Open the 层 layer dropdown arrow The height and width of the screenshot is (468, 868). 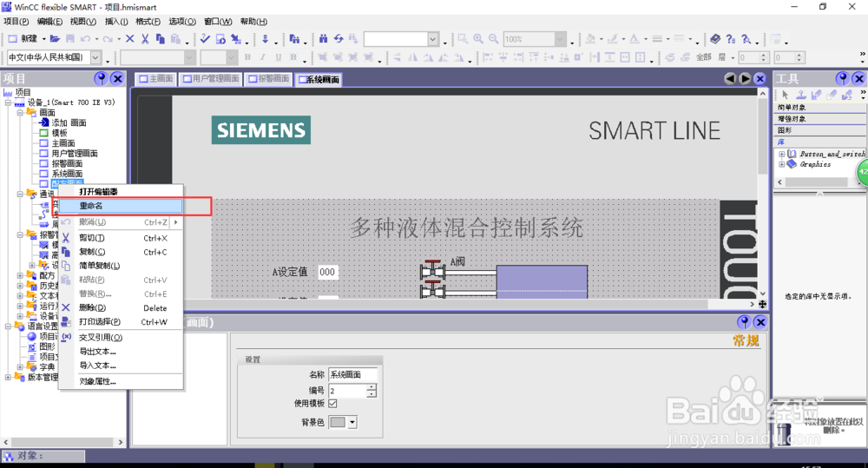[733, 57]
